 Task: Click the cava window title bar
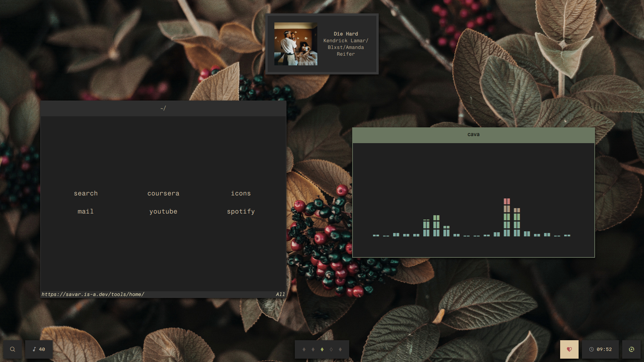pos(473,135)
